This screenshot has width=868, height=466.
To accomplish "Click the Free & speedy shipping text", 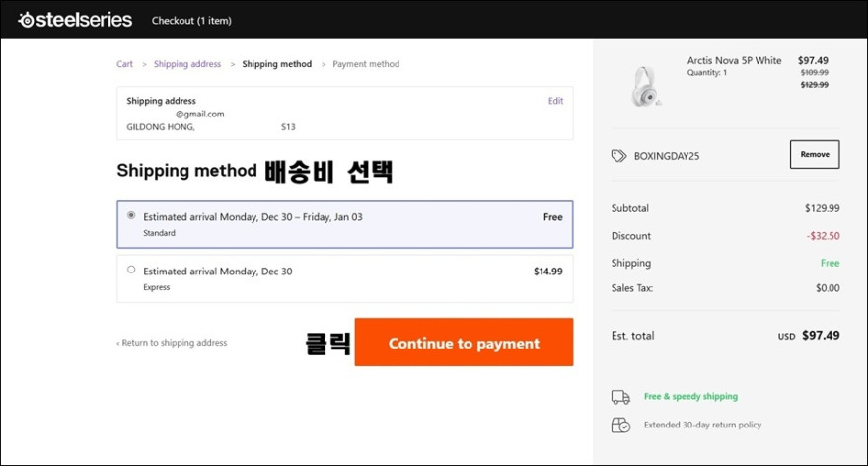I will (x=690, y=396).
